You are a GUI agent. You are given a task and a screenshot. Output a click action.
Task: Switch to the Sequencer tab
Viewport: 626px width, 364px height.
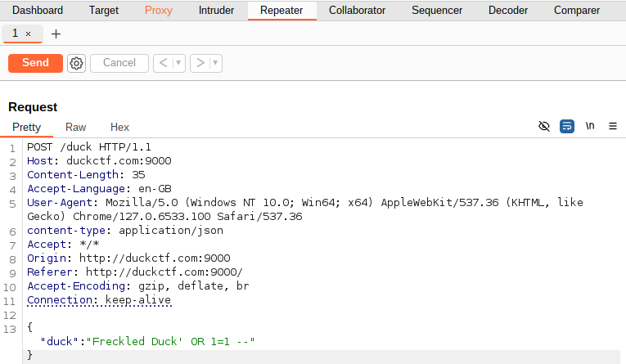(437, 11)
